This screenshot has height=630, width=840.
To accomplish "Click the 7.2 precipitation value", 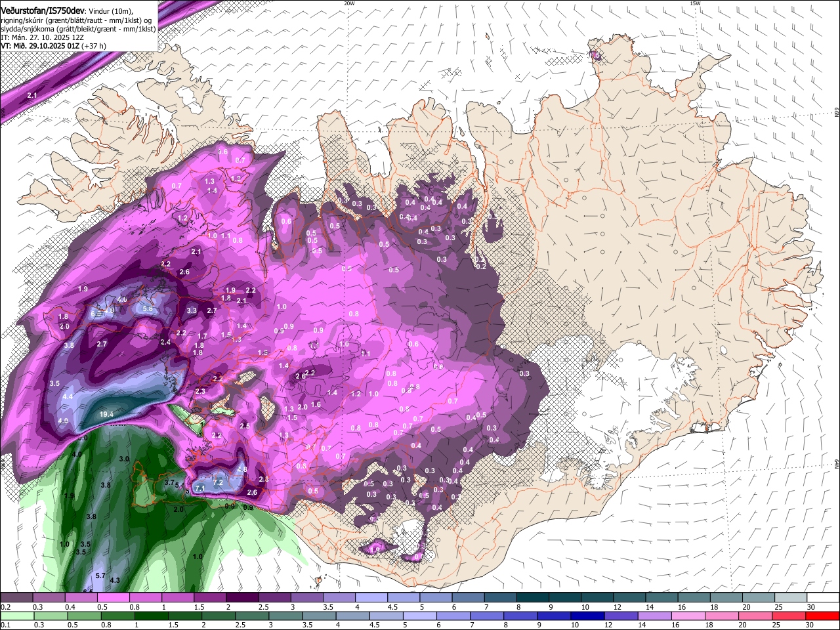I will pyautogui.click(x=219, y=482).
